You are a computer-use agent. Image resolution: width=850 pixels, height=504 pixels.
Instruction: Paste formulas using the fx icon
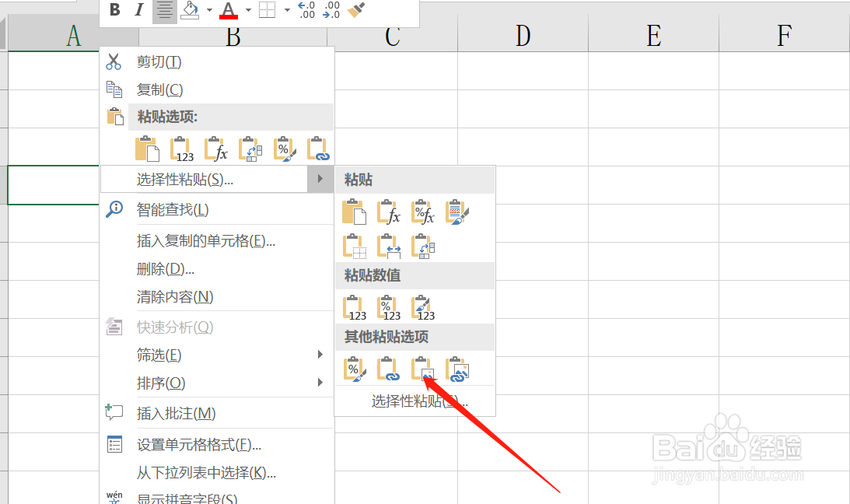click(388, 211)
